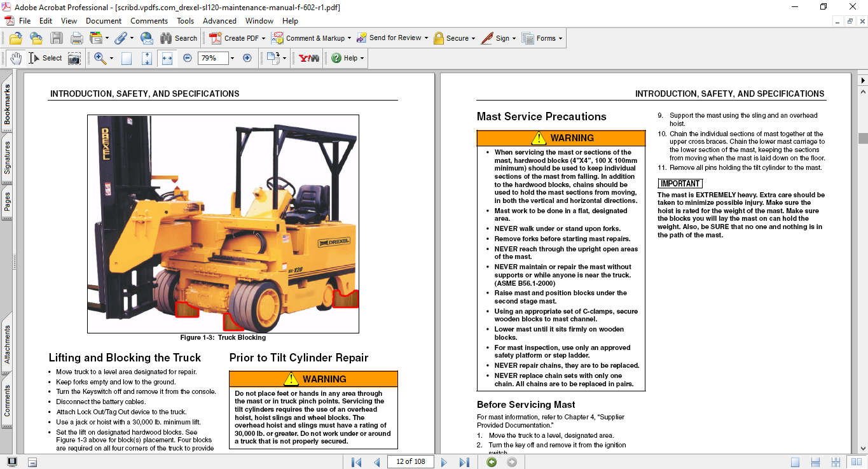
Task: Activate the Snapshot camera tool
Action: point(74,58)
